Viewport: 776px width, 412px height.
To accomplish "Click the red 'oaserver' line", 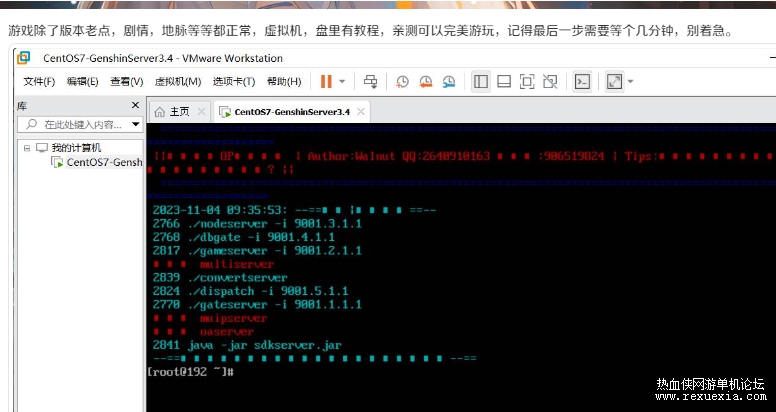I will (x=203, y=331).
